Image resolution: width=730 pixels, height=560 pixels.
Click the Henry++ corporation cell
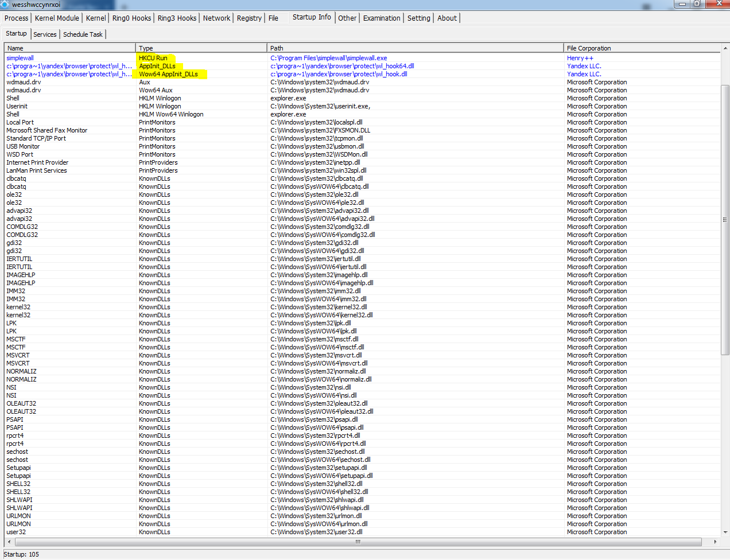pyautogui.click(x=580, y=58)
